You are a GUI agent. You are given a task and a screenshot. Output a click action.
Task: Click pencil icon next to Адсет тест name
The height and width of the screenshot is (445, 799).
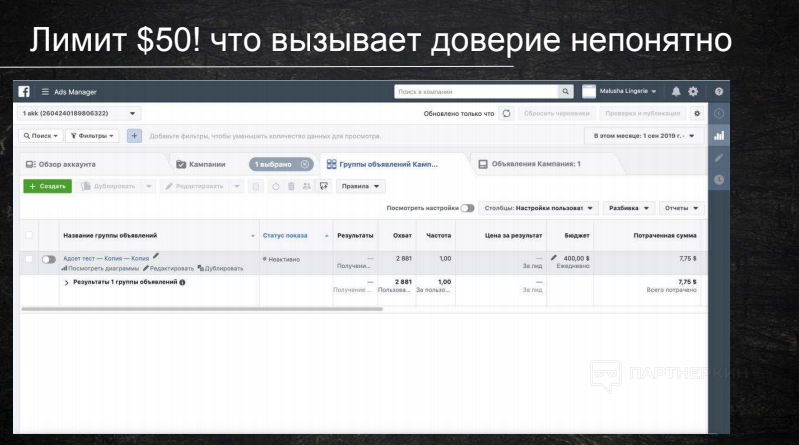tap(156, 256)
